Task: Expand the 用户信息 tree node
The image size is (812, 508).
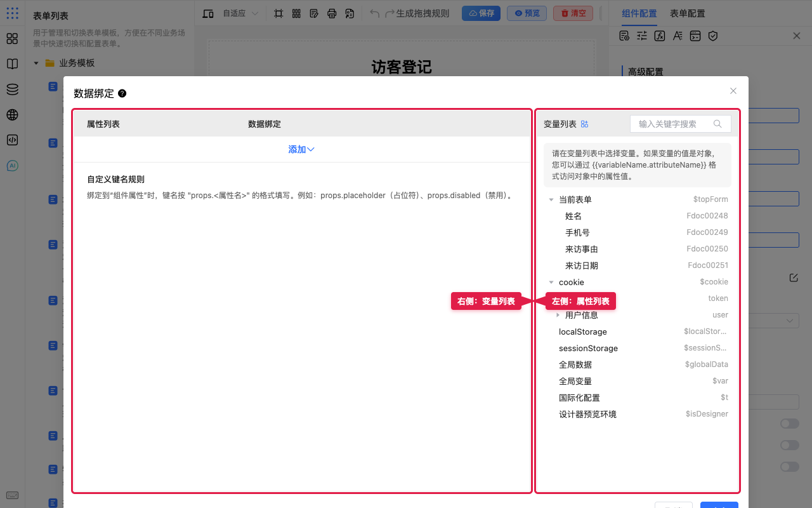Action: click(x=558, y=315)
